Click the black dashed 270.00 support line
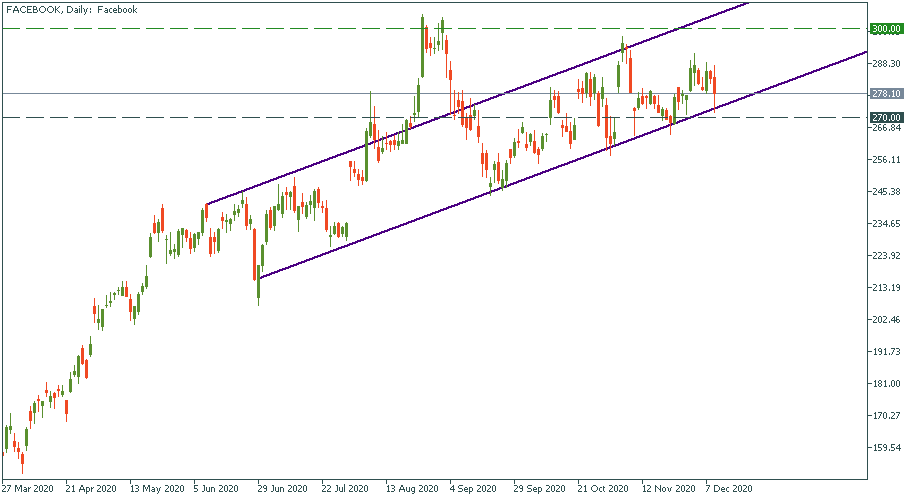The width and height of the screenshot is (915, 500). coord(200,117)
